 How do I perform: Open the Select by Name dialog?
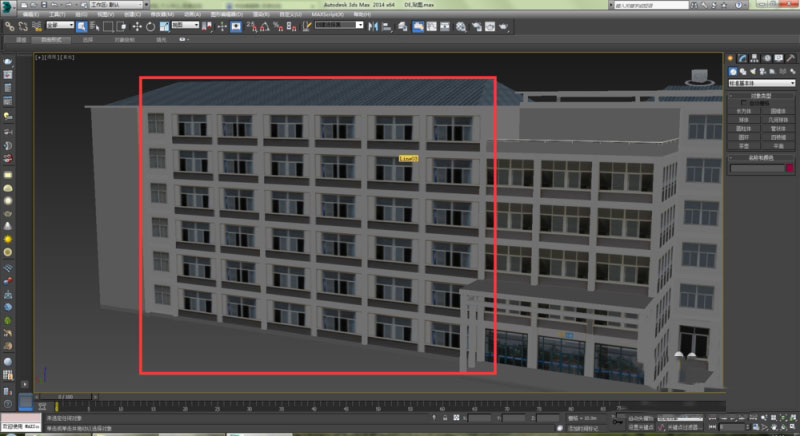[95, 27]
